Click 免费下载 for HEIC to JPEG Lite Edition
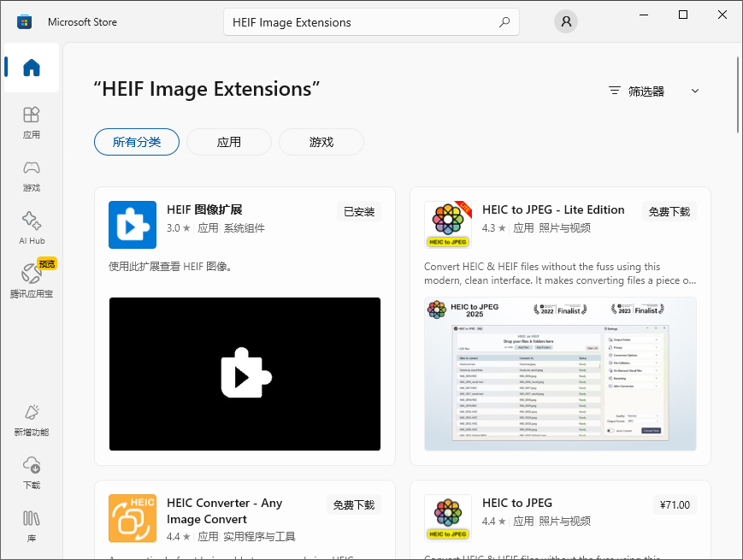Viewport: 743px width, 560px height. point(670,210)
